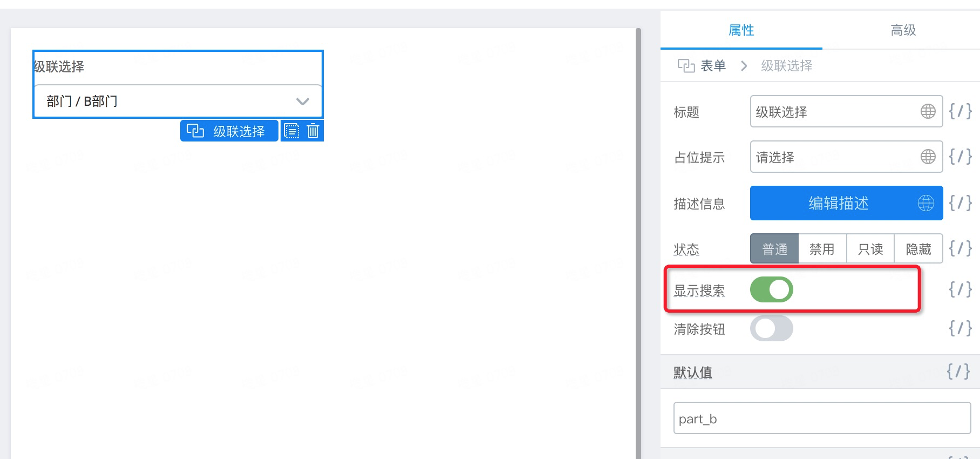Image resolution: width=980 pixels, height=459 pixels.
Task: Click the 级联选择 label on canvas
Action: [59, 66]
